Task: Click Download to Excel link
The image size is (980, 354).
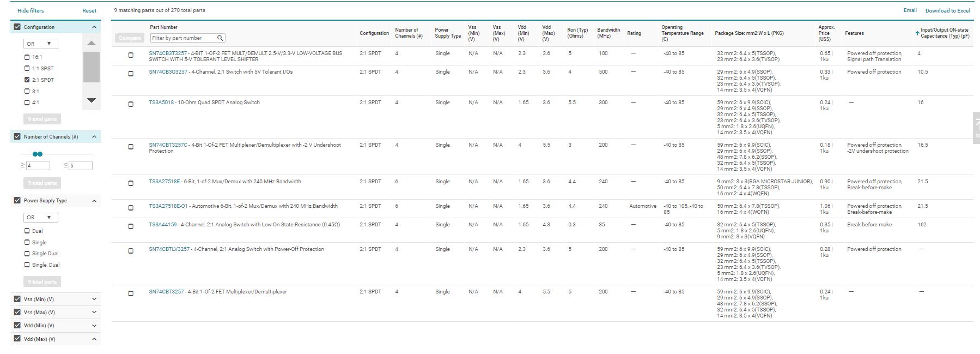Action: pyautogui.click(x=947, y=10)
